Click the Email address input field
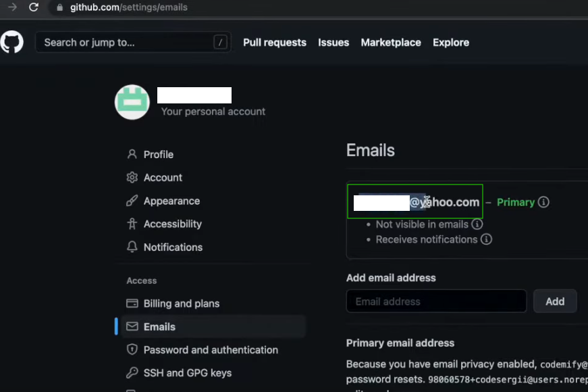 click(x=436, y=301)
